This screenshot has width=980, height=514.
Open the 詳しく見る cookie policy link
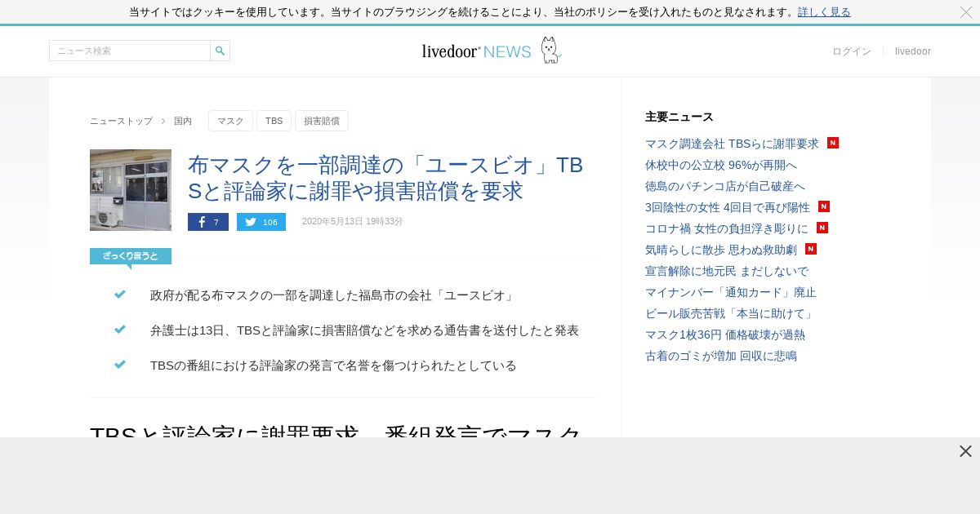(824, 11)
